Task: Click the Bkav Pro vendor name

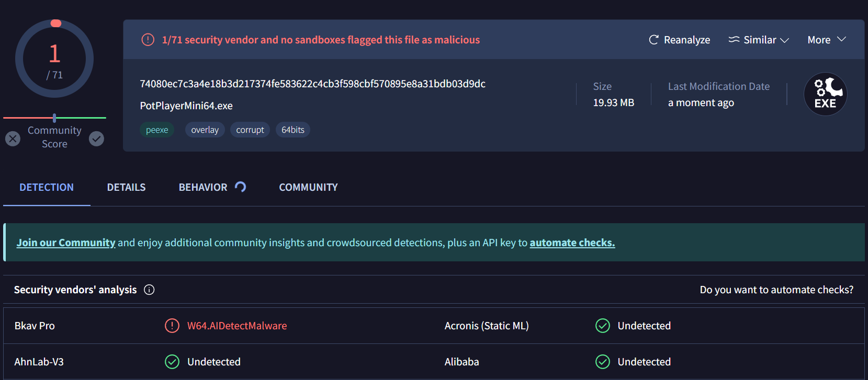Action: [x=35, y=326]
